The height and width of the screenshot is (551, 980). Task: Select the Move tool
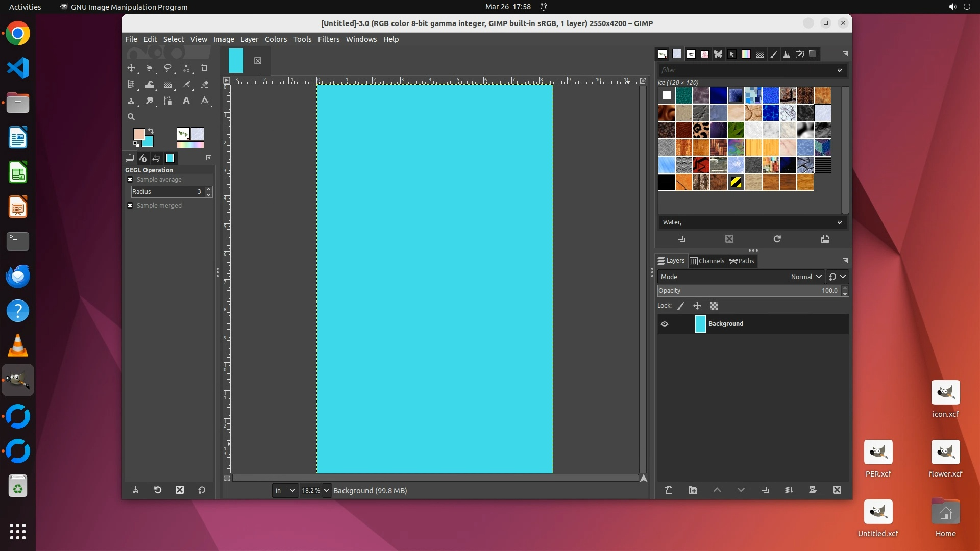[131, 68]
